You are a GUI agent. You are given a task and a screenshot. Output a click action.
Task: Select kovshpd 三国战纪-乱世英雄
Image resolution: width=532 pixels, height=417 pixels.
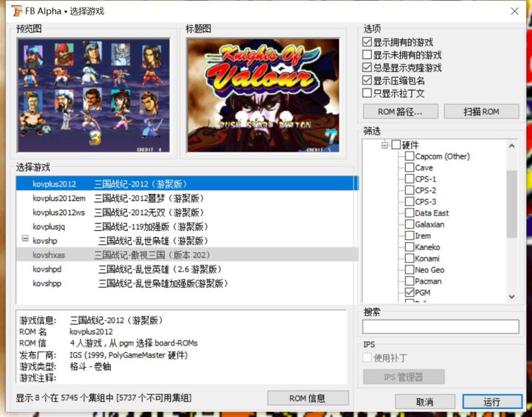pos(186,269)
